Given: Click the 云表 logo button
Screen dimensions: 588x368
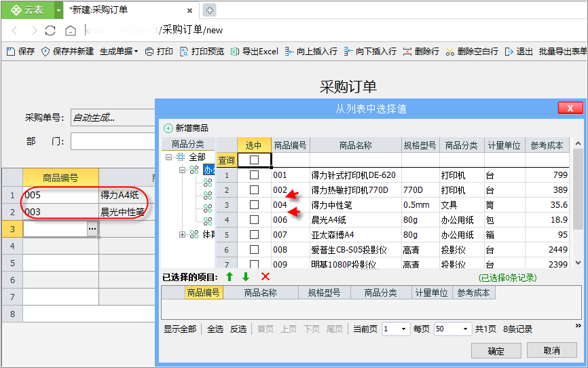Looking at the screenshot, I should [27, 10].
